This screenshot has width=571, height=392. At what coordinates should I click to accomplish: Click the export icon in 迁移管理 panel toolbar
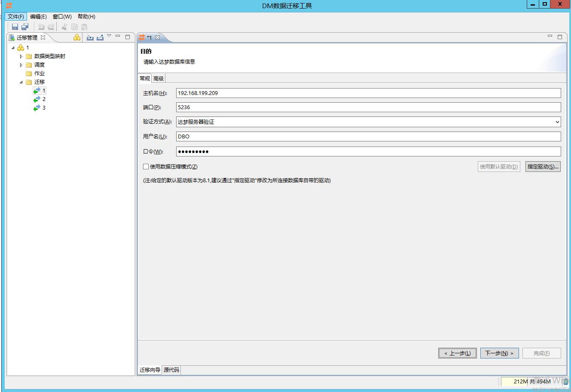[100, 37]
